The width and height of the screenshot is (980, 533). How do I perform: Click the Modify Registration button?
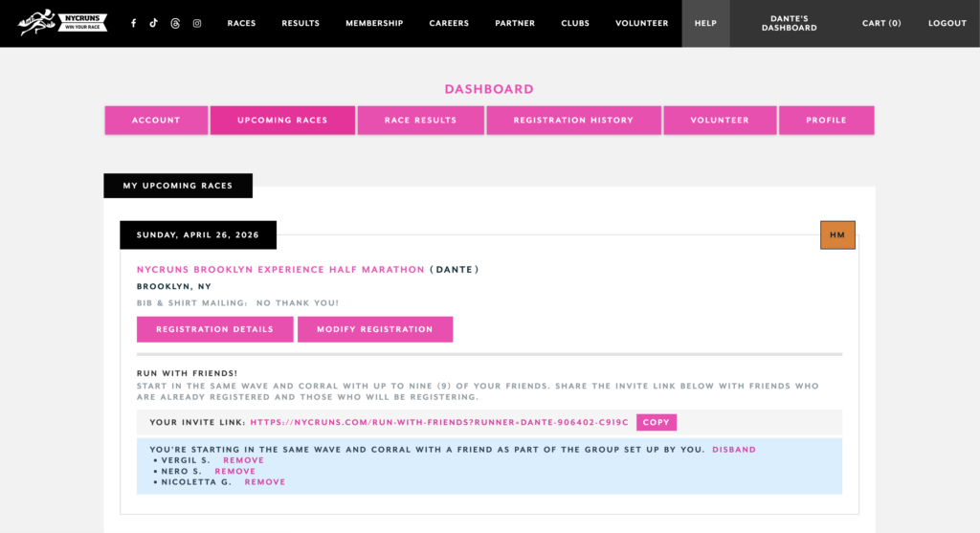coord(374,329)
